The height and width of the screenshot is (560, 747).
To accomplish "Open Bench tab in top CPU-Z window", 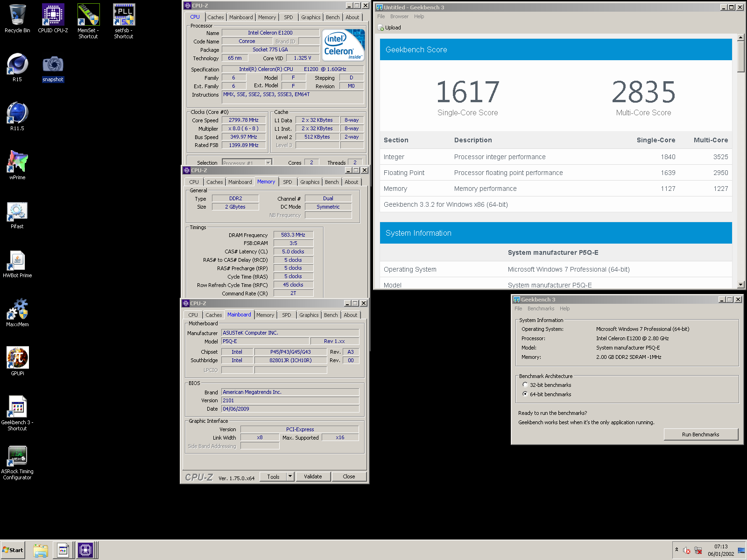I will [x=333, y=17].
